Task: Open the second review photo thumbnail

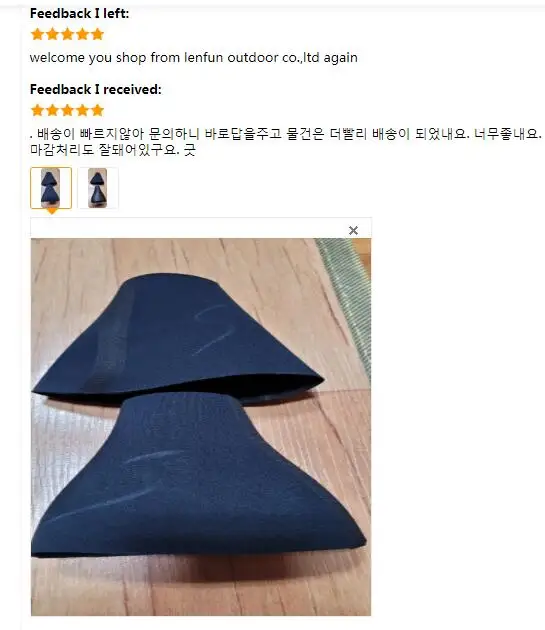Action: 98,188
